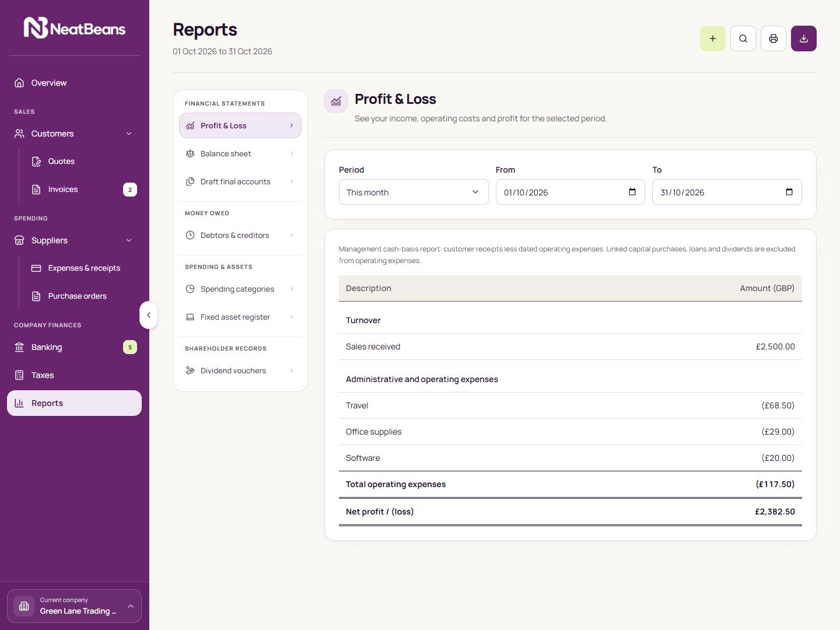The image size is (840, 630).
Task: Click the Net profit amount £2,382.50
Action: point(775,512)
